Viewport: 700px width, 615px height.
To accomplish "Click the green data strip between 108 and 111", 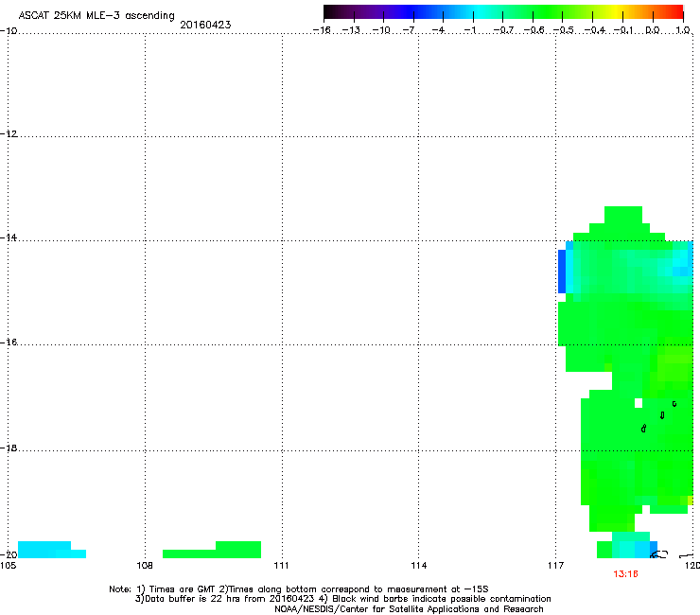I will pos(212,550).
